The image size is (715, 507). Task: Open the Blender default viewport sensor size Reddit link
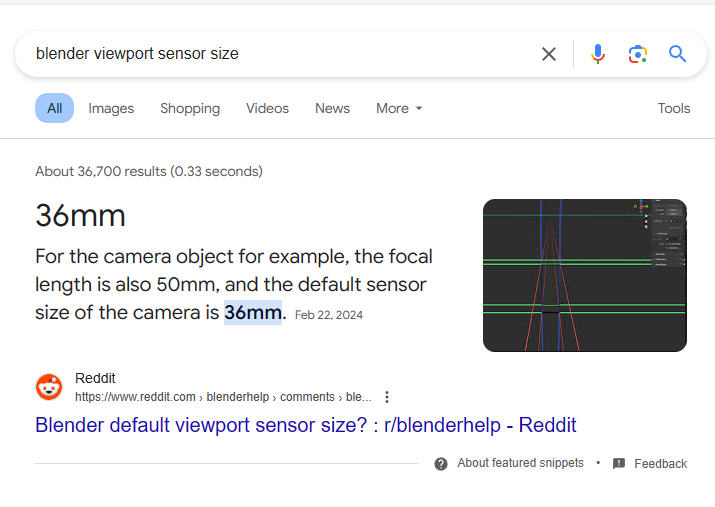coord(306,425)
